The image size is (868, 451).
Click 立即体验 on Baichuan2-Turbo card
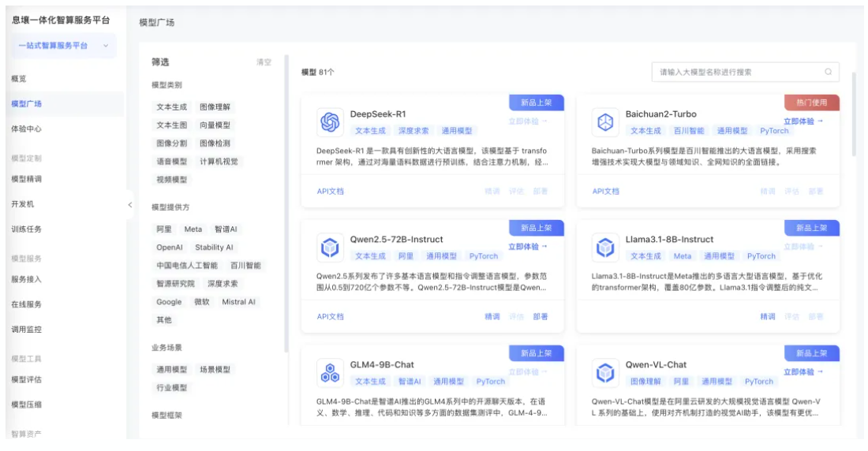pyautogui.click(x=803, y=121)
